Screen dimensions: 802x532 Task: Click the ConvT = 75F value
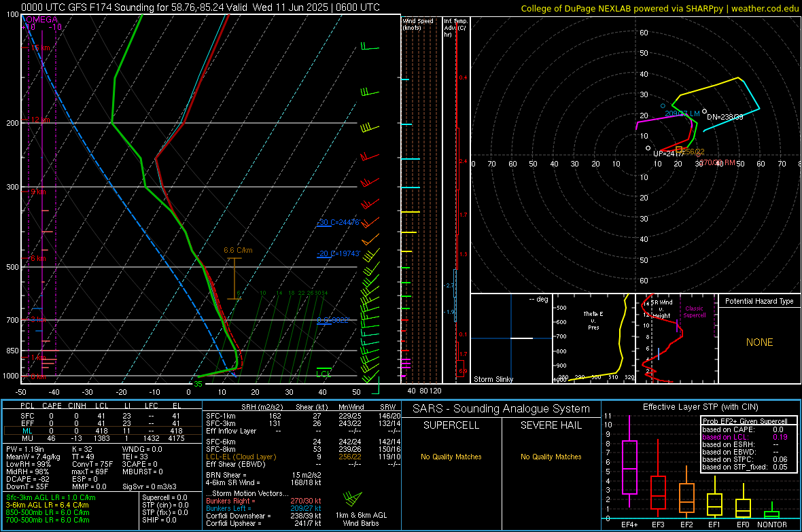pos(92,464)
